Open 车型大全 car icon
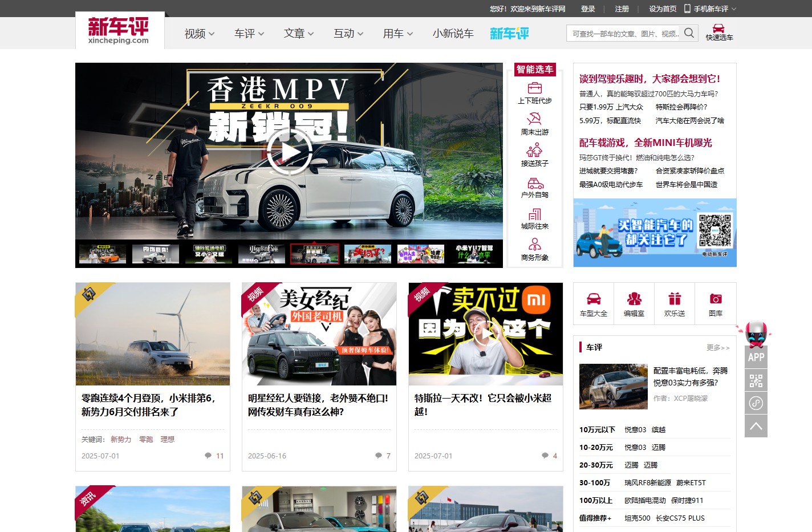812x532 pixels. [594, 299]
